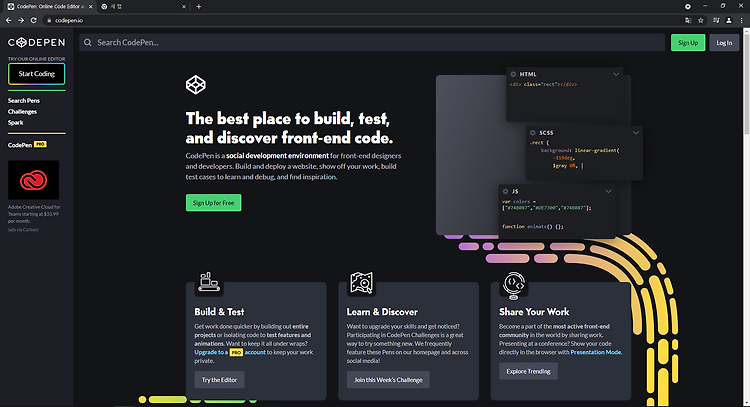Click the CodePen cube logo above headline

coord(196,85)
